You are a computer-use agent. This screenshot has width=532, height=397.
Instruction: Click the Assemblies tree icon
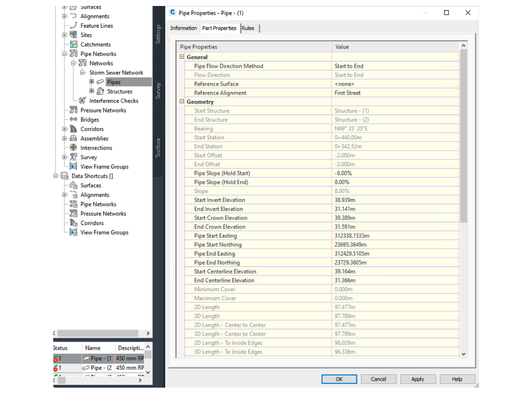[73, 138]
